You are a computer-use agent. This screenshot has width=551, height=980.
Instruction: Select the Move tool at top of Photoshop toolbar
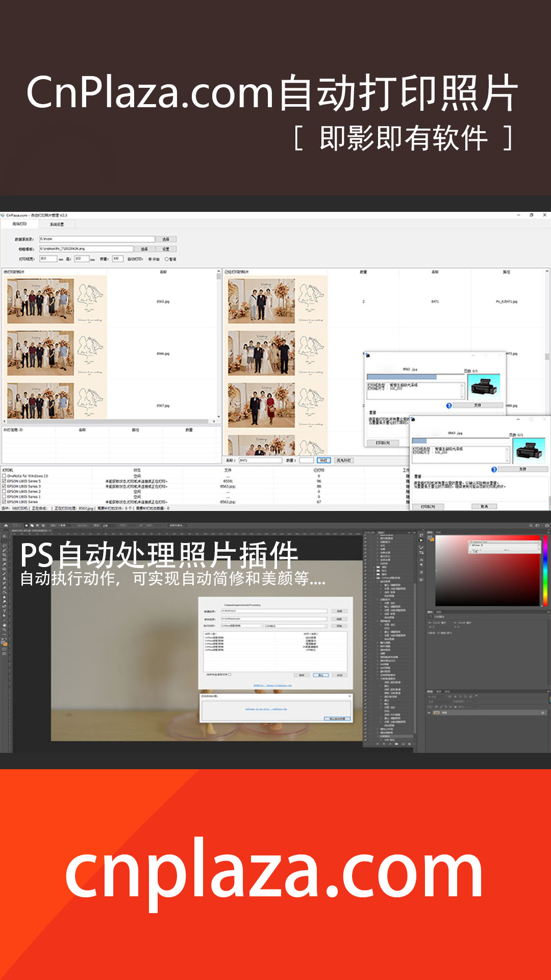tap(5, 536)
